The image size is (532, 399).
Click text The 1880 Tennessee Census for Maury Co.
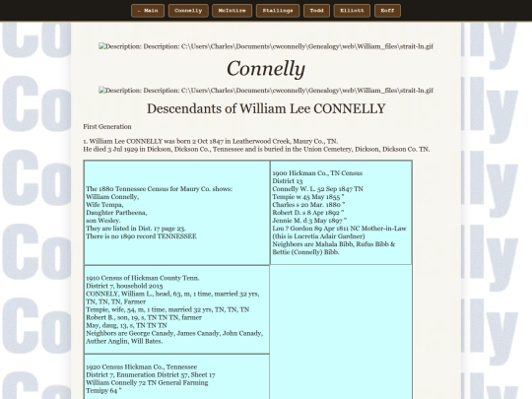[160, 189]
